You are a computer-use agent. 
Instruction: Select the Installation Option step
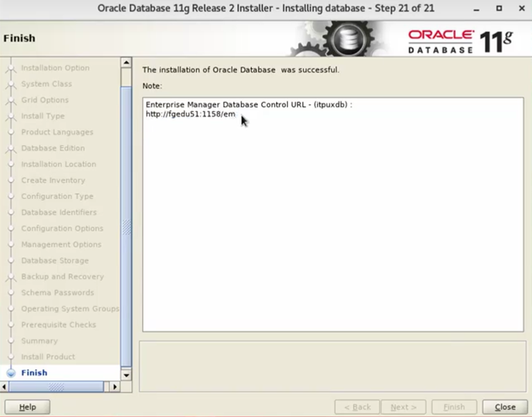[55, 68]
